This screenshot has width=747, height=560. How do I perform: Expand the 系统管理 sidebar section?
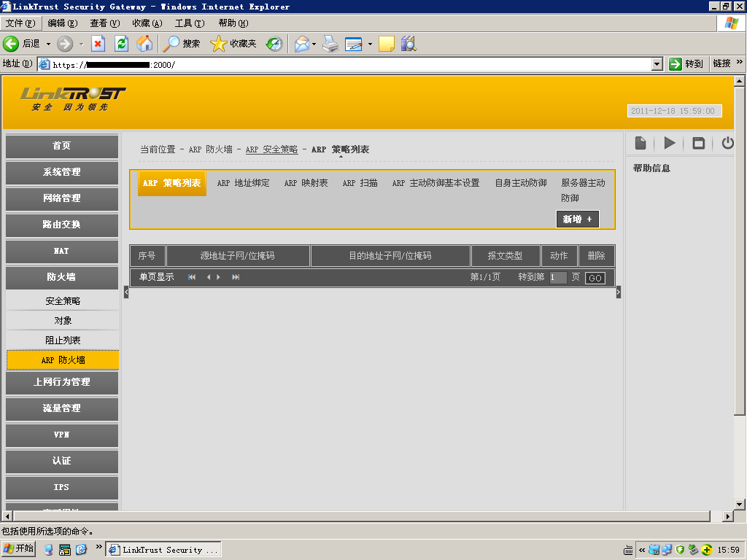tap(62, 172)
